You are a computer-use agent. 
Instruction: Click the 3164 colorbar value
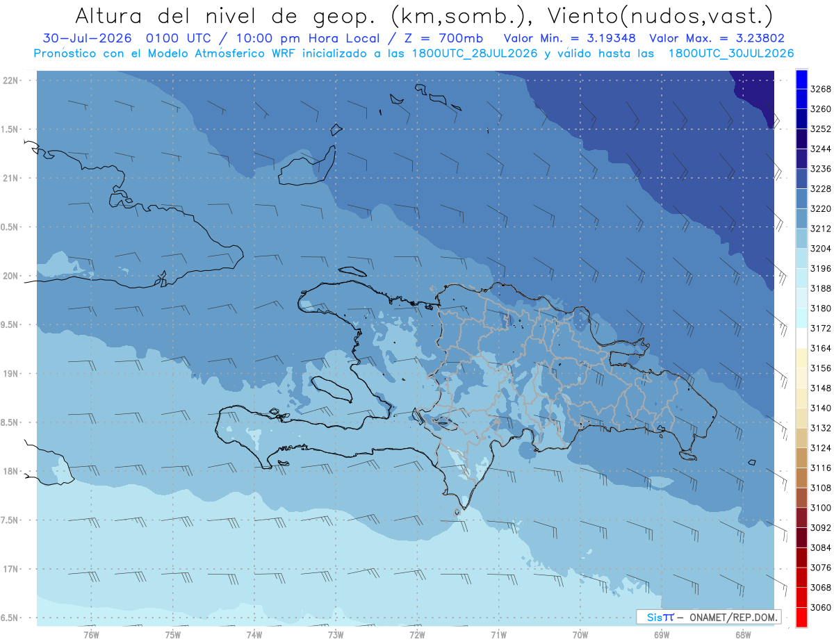tap(821, 348)
